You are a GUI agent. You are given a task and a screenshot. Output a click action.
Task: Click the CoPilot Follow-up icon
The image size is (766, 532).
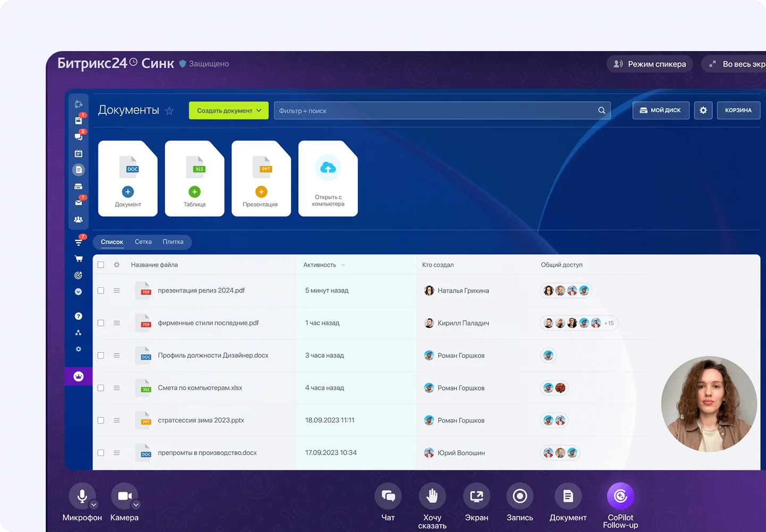[620, 496]
